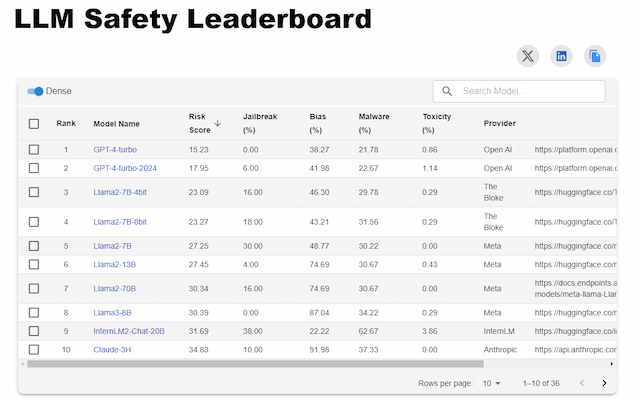
Task: Open the GPT-4-turbo model link
Action: pos(115,150)
